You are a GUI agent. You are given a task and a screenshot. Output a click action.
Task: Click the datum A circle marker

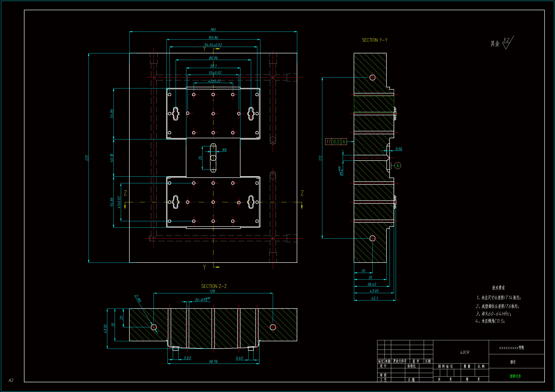[398, 166]
